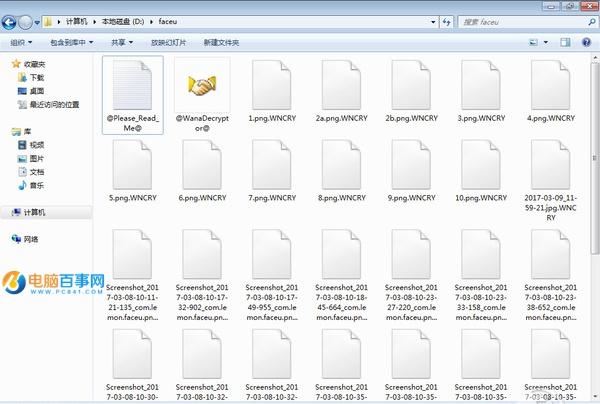Click the 本地磁盘 (D:) breadcrumb

(x=124, y=20)
